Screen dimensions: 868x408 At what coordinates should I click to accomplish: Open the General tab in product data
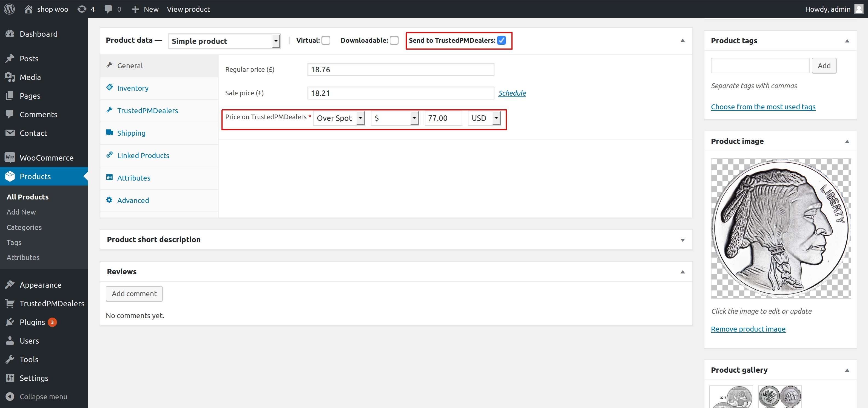(x=130, y=65)
